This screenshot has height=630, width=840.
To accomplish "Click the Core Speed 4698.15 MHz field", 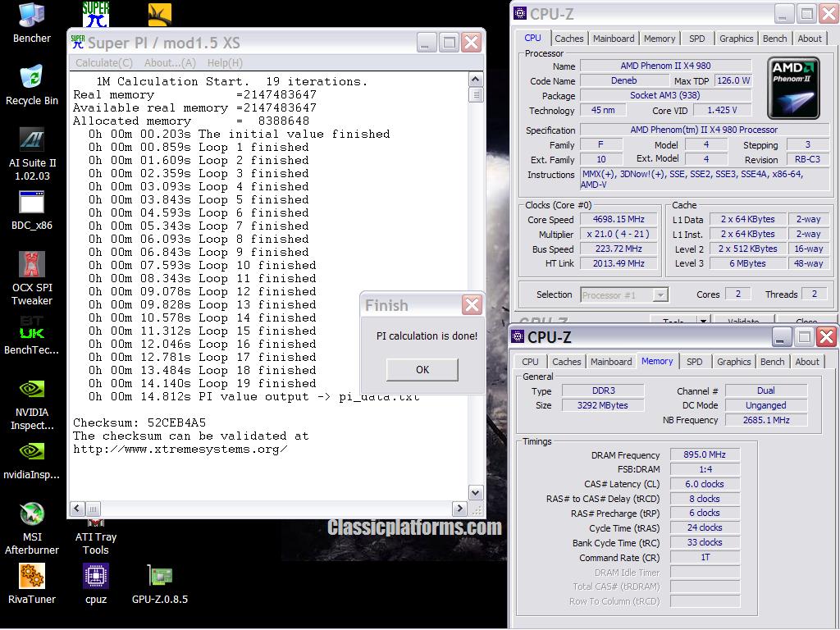I will 619,219.
